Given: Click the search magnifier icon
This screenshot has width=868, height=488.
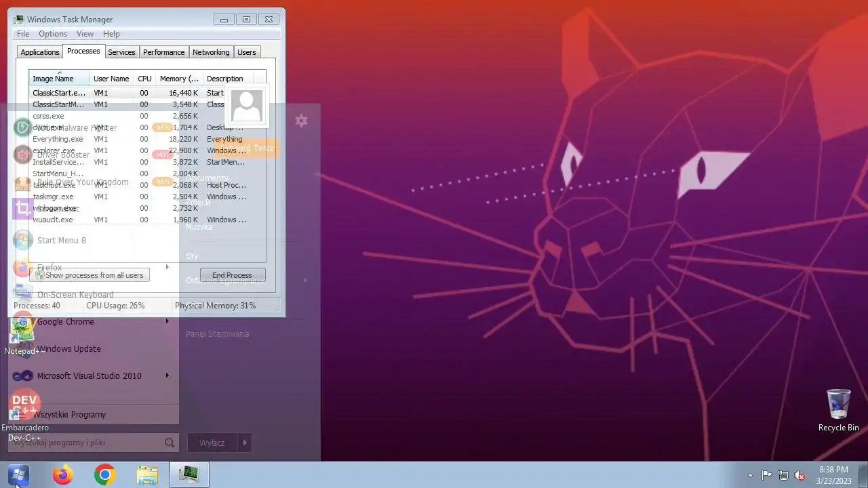Looking at the screenshot, I should (x=170, y=443).
